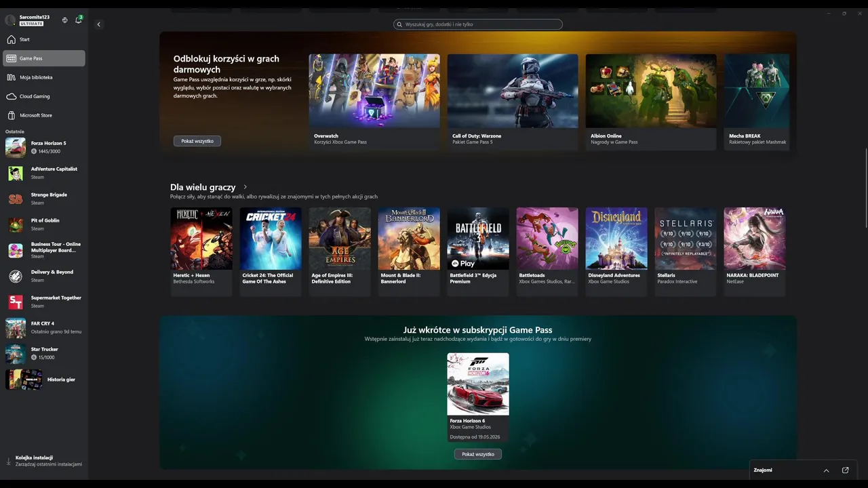Go to Start in the sidebar
868x488 pixels.
click(44, 39)
